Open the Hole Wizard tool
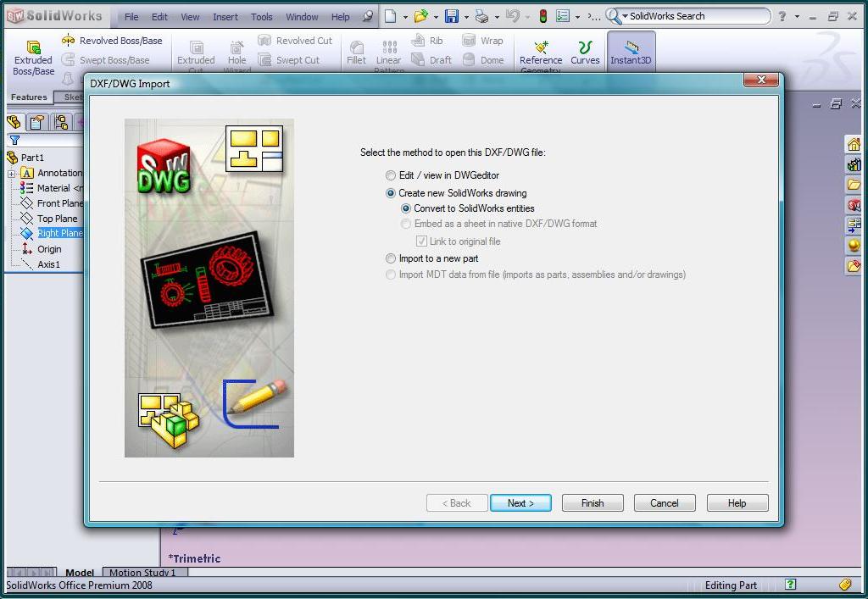 point(237,58)
